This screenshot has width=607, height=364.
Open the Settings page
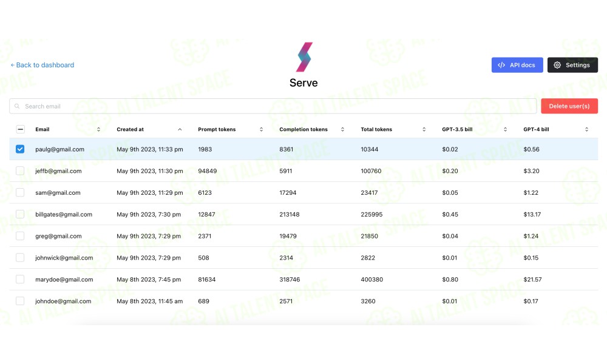point(572,65)
